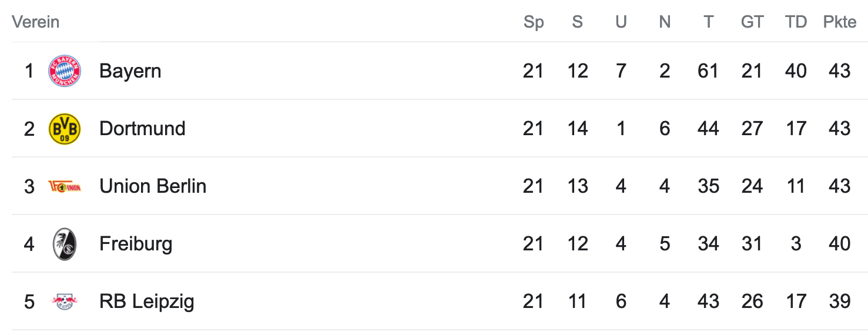Click the Sp games played header
Image resolution: width=868 pixels, height=335 pixels.
click(x=534, y=22)
